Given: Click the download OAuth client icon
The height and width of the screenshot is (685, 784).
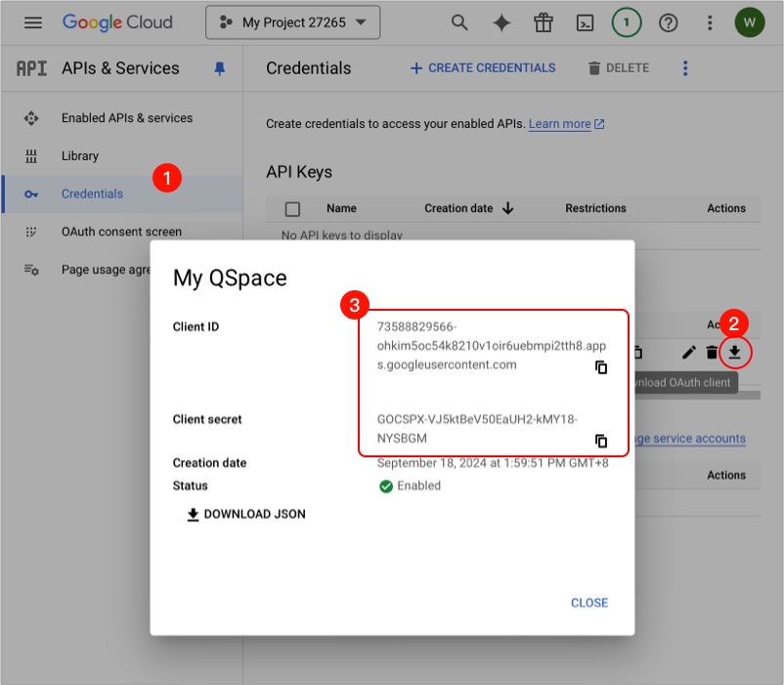Looking at the screenshot, I should coord(734,352).
